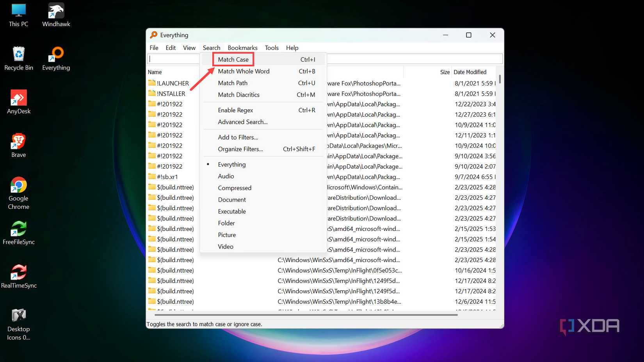Viewport: 644px width, 362px height.
Task: Switch to the Executable filter
Action: 232,211
